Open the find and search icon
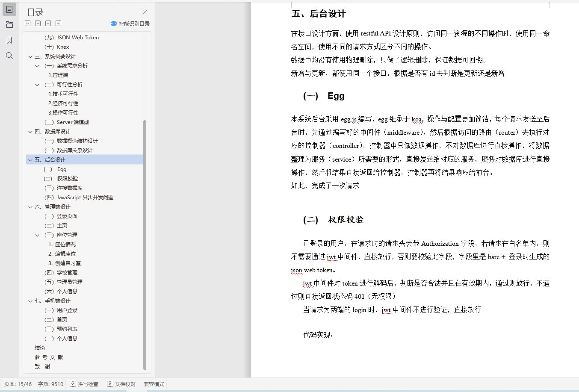The height and width of the screenshot is (392, 579). point(9,56)
